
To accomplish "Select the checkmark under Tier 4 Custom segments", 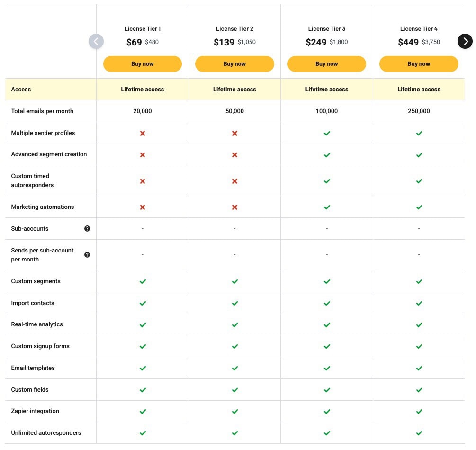I will point(419,281).
